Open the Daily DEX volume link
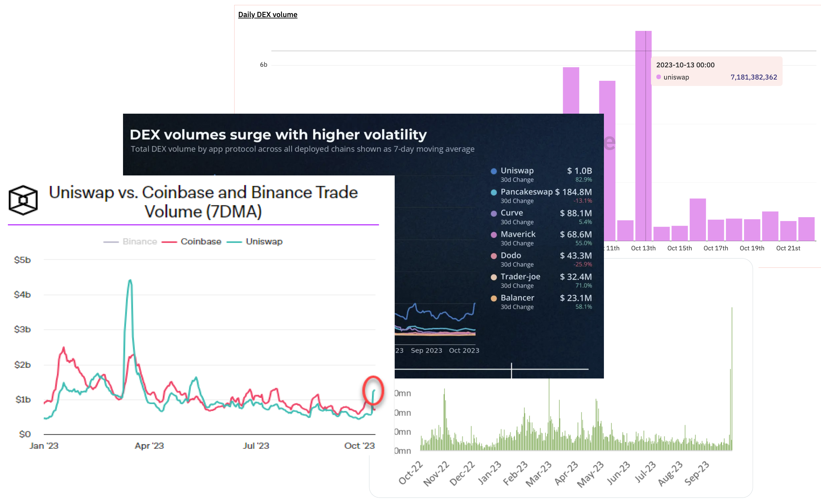Screen dimensions: 821x504 pyautogui.click(x=267, y=15)
